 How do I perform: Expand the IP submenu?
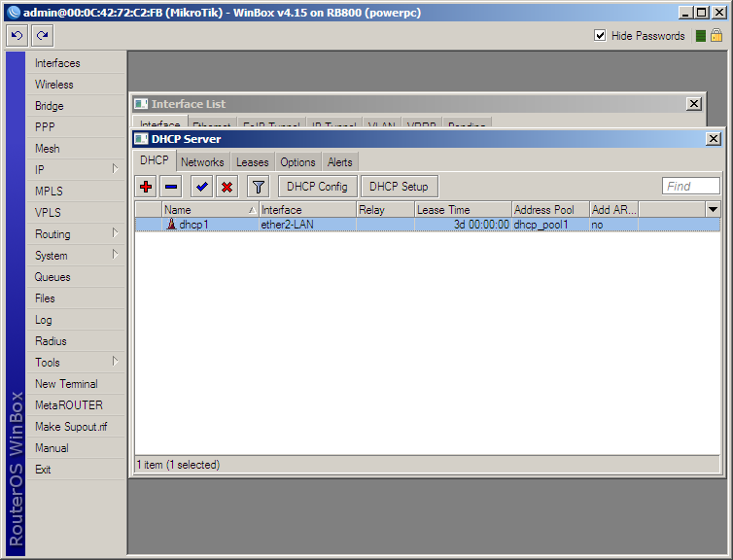tap(116, 169)
